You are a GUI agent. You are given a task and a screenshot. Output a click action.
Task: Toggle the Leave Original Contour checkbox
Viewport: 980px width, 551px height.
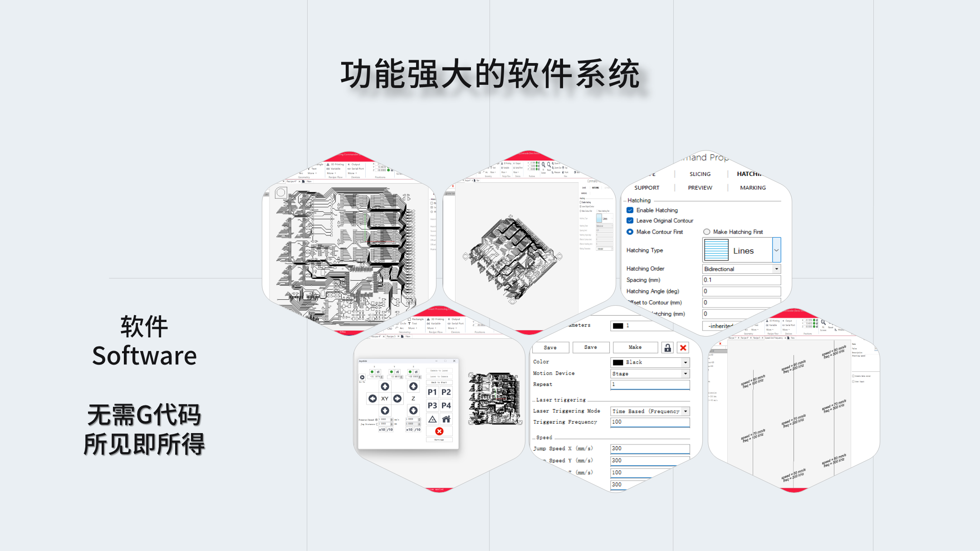tap(630, 220)
